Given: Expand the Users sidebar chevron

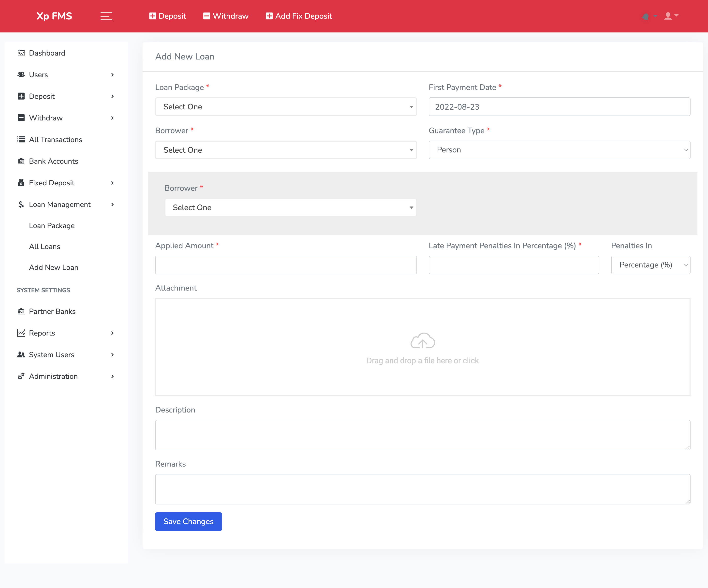Looking at the screenshot, I should pos(112,75).
